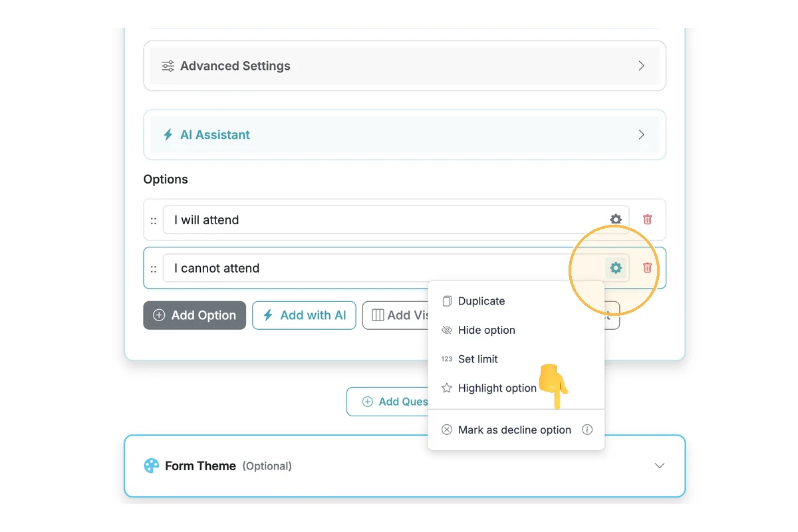Click the Form Theme palette icon
Image resolution: width=798 pixels, height=532 pixels.
pos(152,465)
